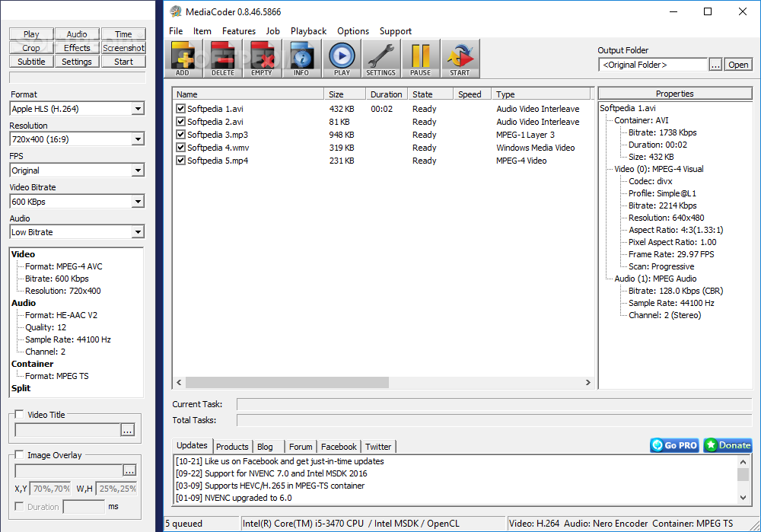Click the Name column header
761x532 pixels.
(x=248, y=94)
